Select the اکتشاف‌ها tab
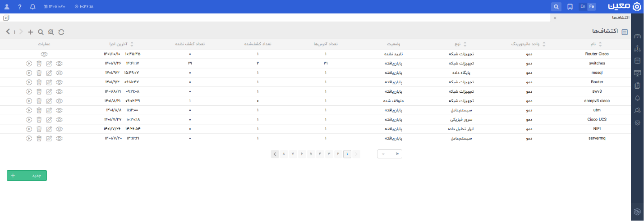This screenshot has height=221, width=644. point(620,18)
